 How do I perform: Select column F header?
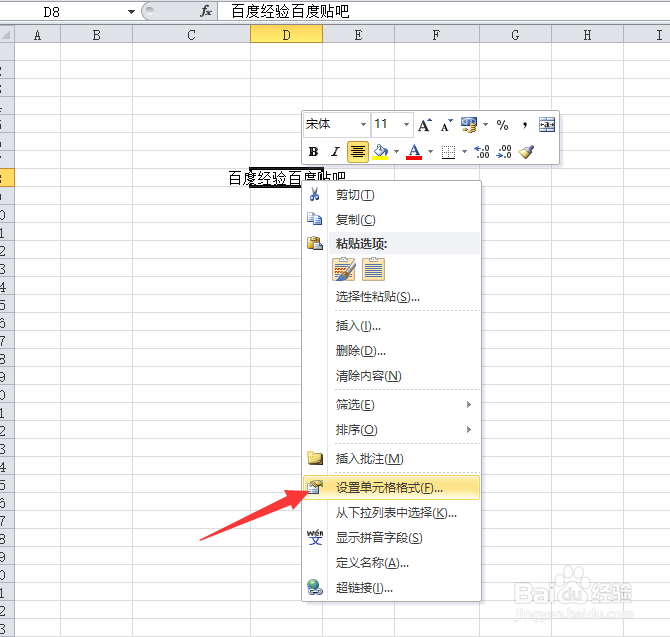click(x=437, y=35)
